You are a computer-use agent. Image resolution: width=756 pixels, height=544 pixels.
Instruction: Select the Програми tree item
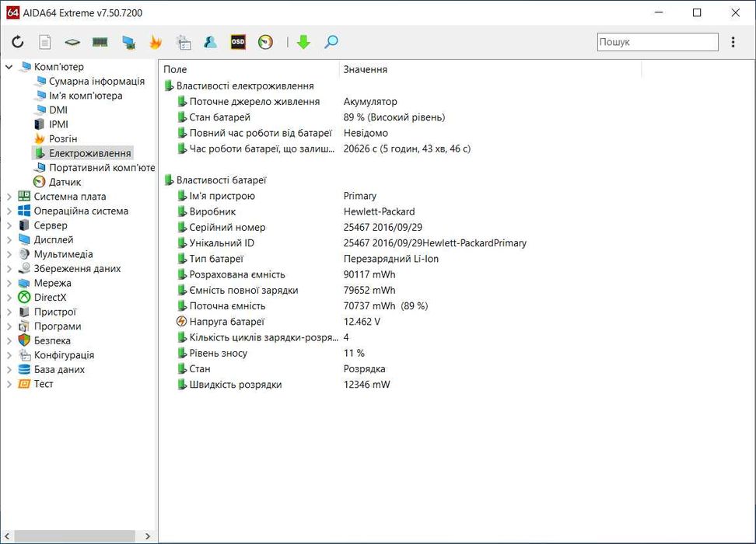tap(58, 326)
